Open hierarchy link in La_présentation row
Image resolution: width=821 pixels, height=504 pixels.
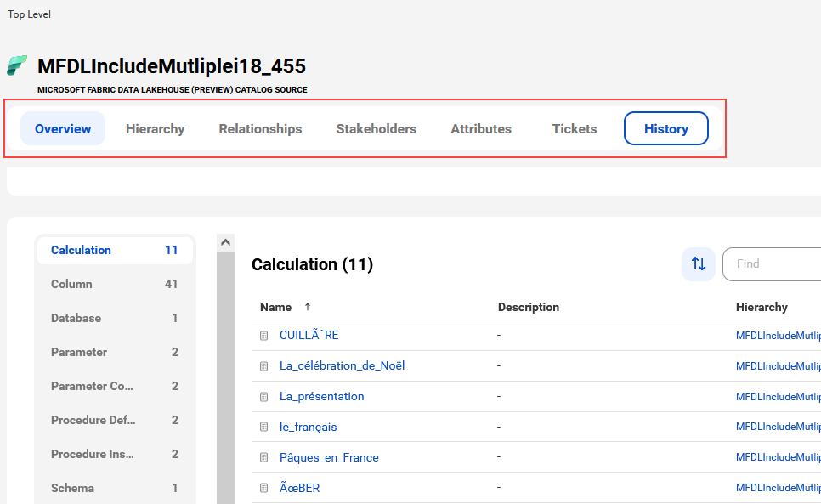[778, 397]
